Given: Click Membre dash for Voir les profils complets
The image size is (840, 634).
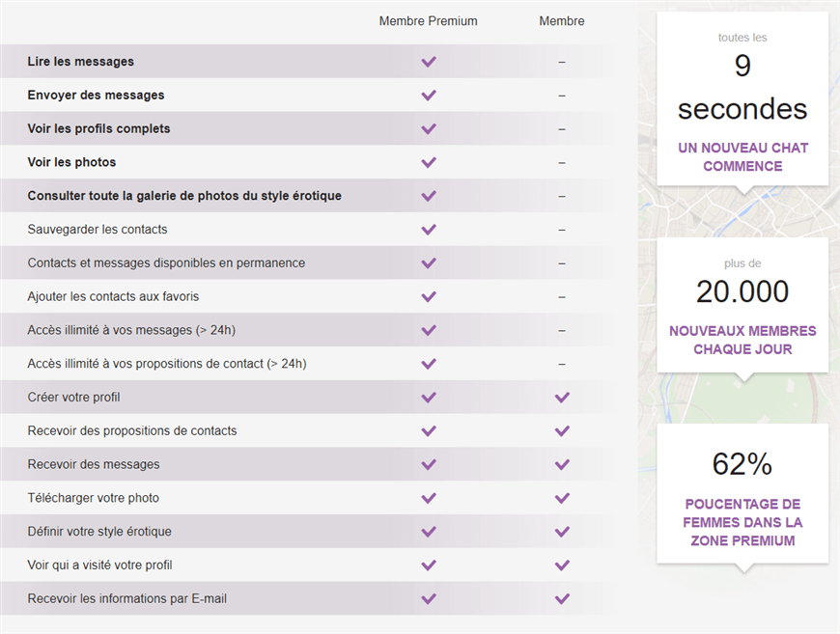Looking at the screenshot, I should point(562,129).
